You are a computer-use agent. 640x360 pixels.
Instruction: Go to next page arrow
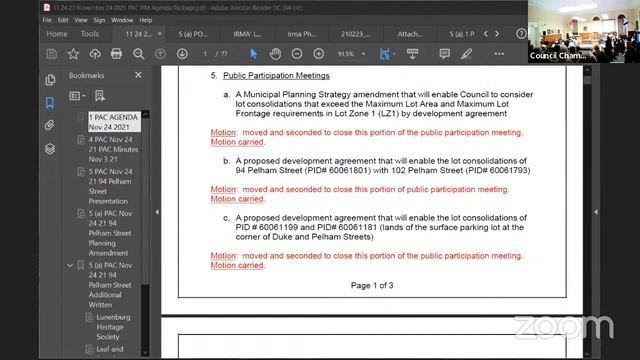(182, 54)
